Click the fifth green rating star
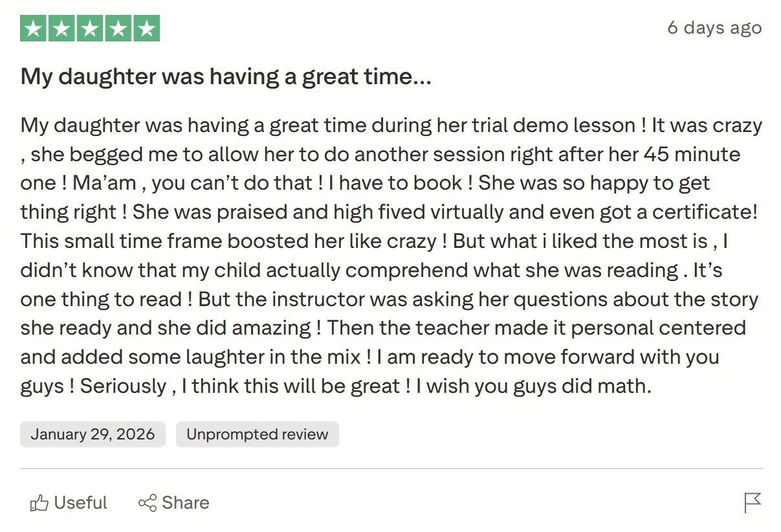 (147, 28)
